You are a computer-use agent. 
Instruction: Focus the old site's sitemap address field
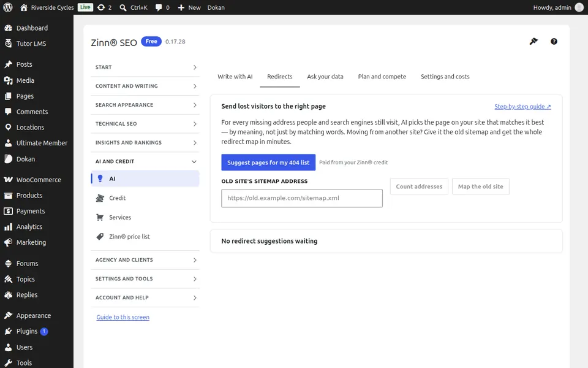(302, 198)
